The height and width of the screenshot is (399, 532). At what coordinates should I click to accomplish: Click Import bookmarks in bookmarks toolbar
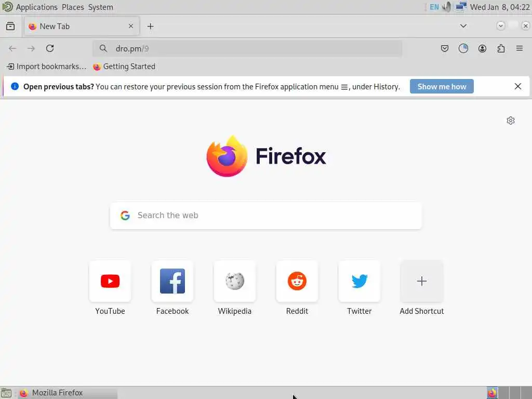click(46, 66)
